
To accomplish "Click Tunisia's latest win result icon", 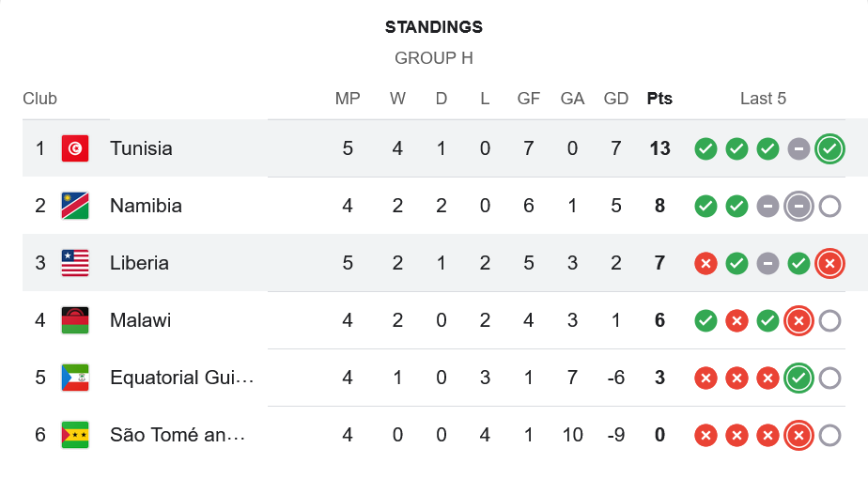I will tap(829, 148).
